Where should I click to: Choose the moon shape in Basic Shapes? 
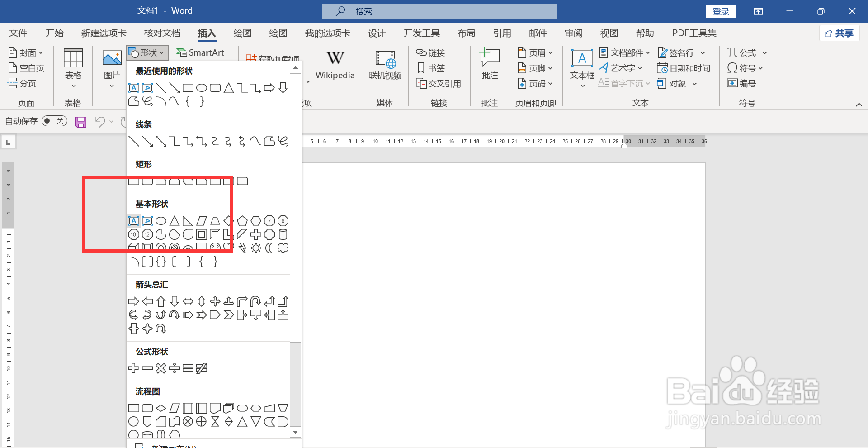pos(269,248)
